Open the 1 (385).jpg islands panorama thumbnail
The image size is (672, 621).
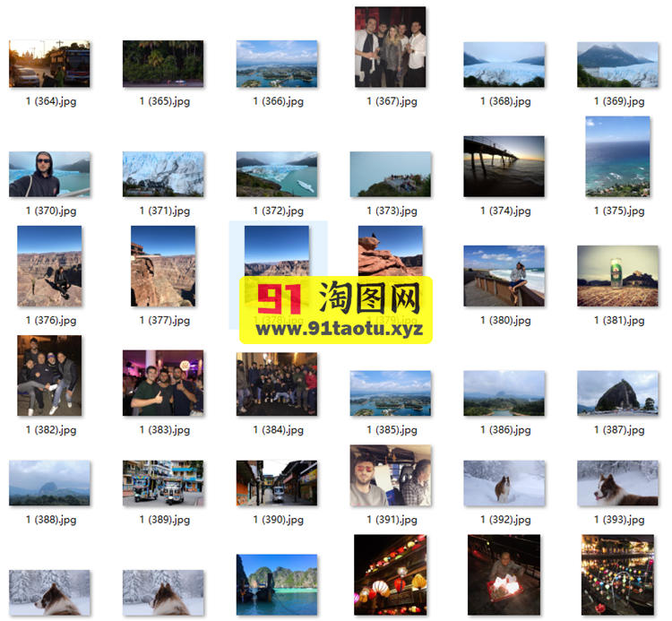[391, 393]
